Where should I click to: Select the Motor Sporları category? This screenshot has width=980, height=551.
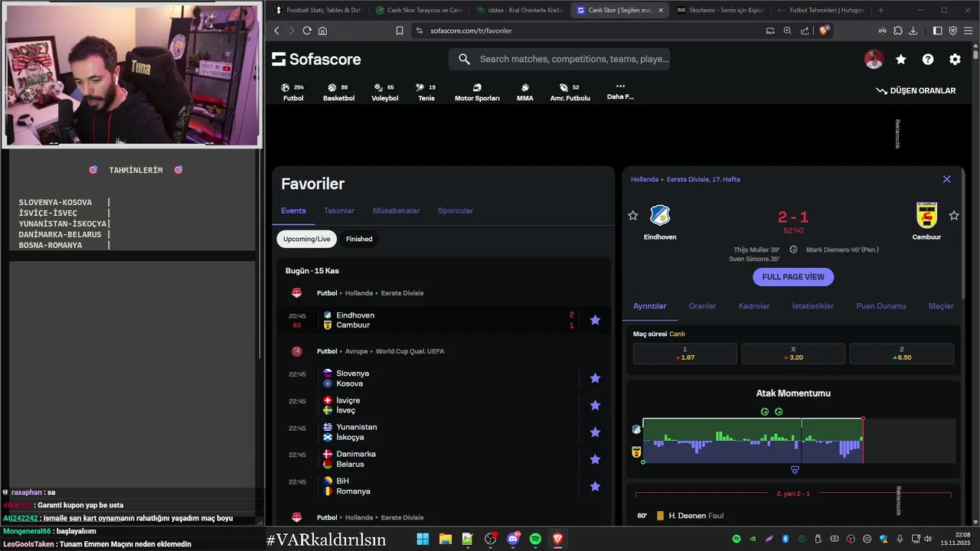pyautogui.click(x=477, y=93)
